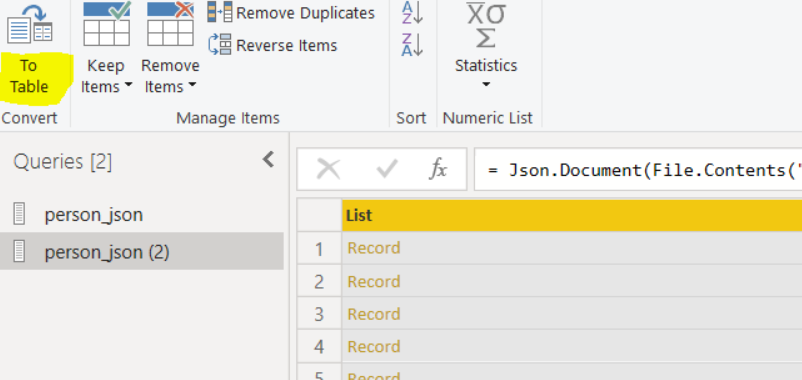The image size is (802, 380).
Task: Sort the list descending Z to A
Action: tap(412, 45)
